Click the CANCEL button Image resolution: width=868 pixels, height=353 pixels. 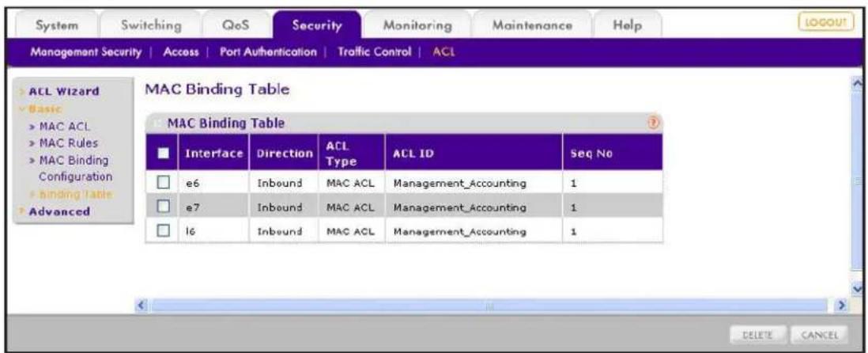819,335
